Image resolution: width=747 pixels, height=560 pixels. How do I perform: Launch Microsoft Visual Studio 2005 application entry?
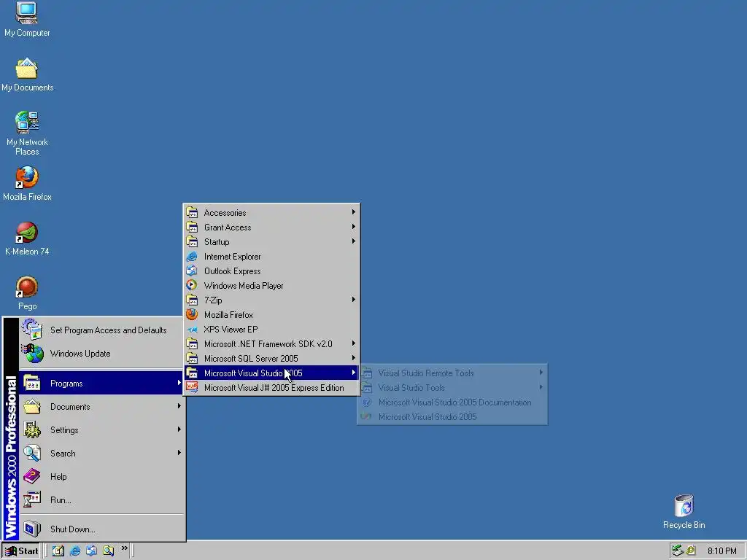tap(452, 417)
